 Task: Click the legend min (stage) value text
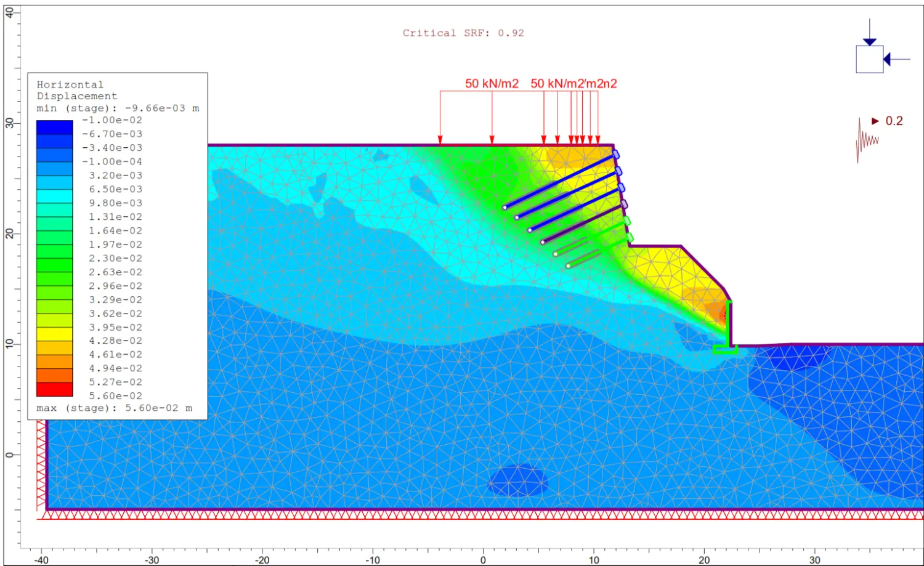[x=118, y=108]
